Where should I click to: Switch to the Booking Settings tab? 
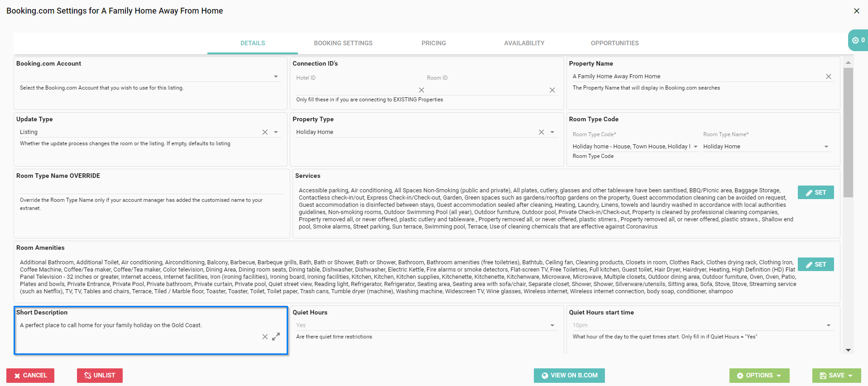343,43
